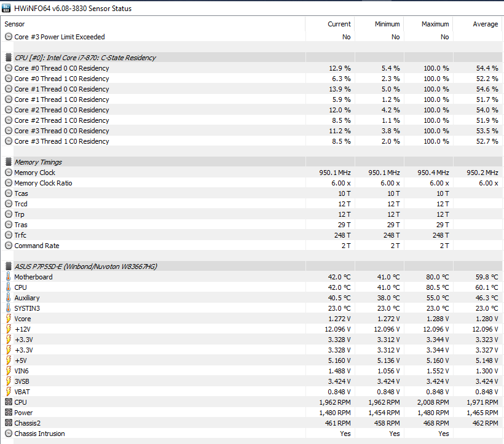504x444 pixels.
Task: Click the clock icon next to Memory Clock
Action: click(9, 173)
